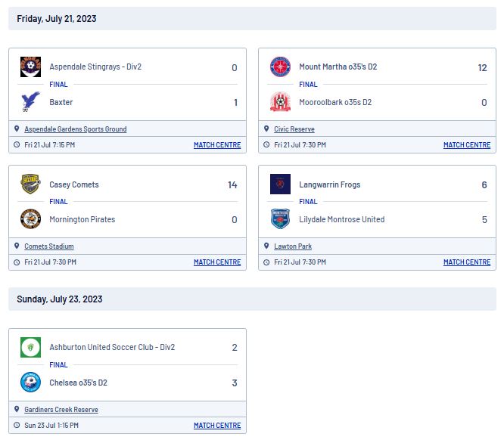Click the Casey Comets shield logo
The height and width of the screenshot is (440, 504).
(30, 184)
